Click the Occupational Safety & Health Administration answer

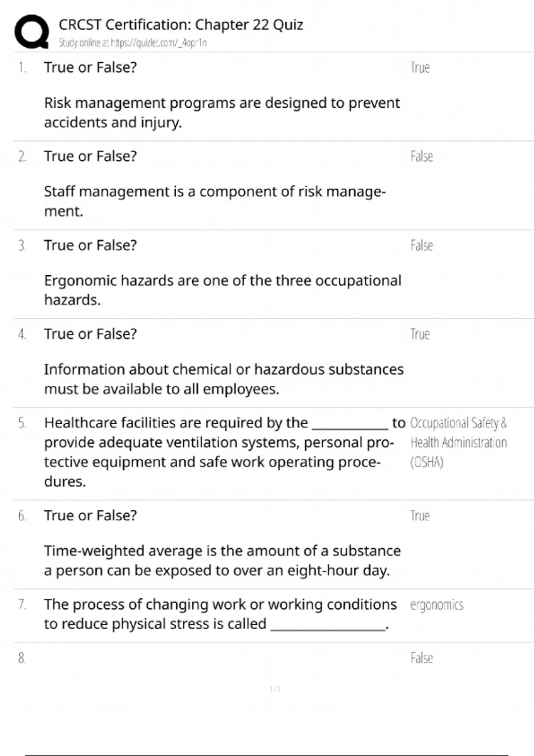coord(458,442)
